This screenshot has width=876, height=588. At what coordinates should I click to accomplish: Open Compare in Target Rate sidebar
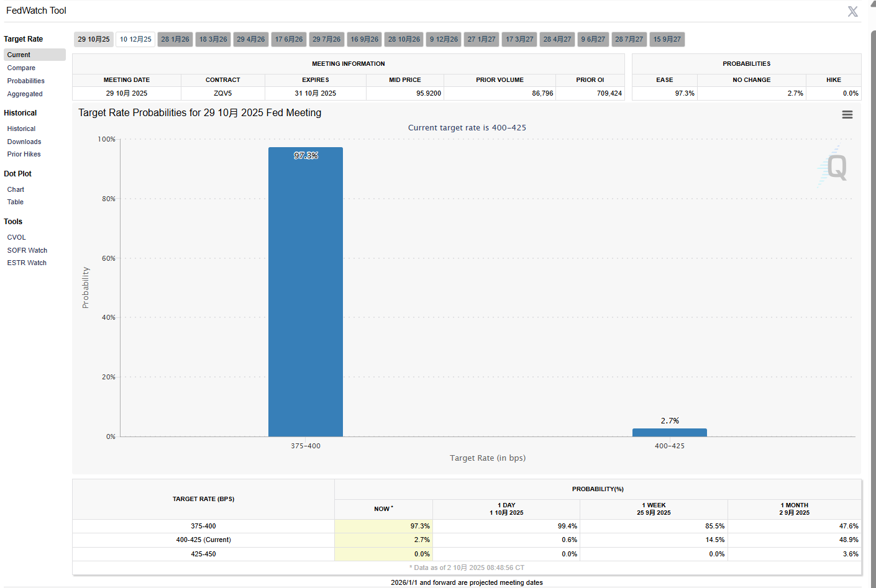tap(21, 68)
